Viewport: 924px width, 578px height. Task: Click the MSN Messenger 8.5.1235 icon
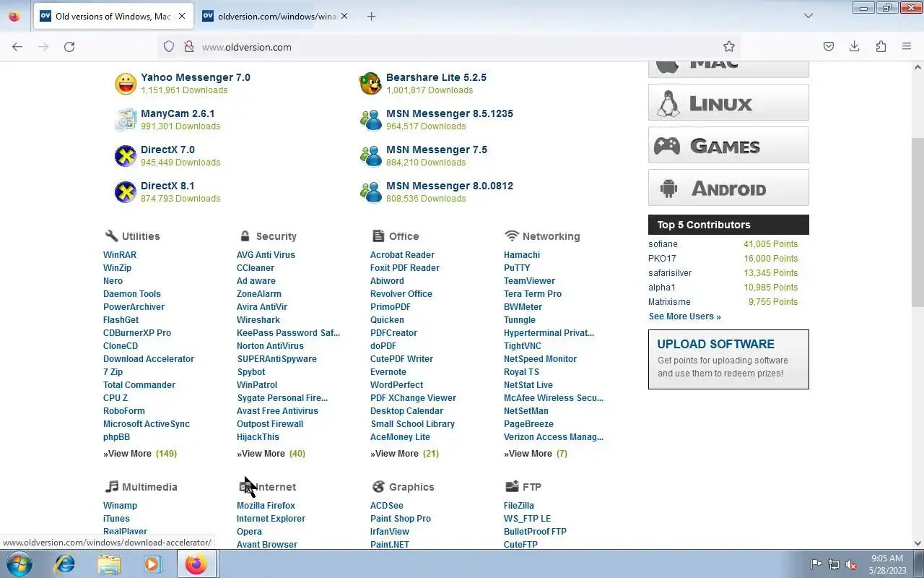(370, 120)
